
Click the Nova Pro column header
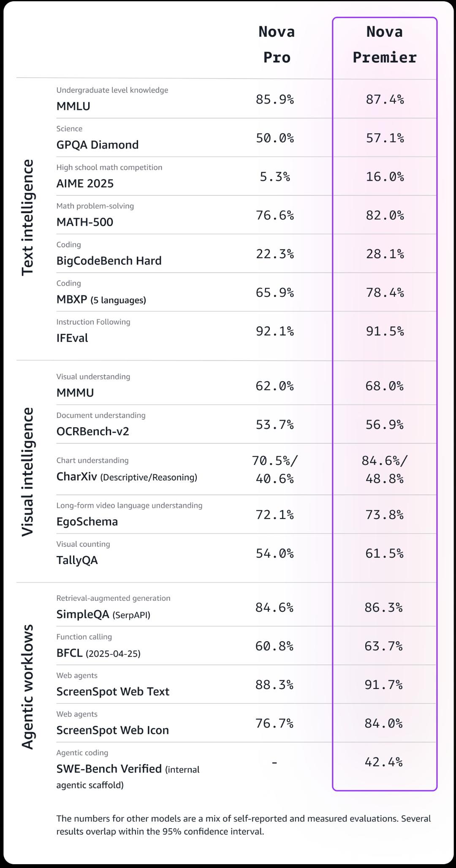click(277, 44)
